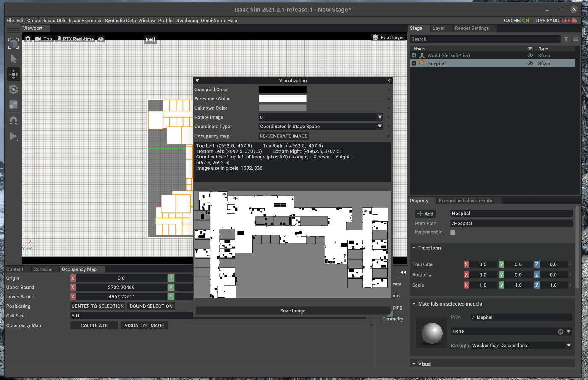This screenshot has width=588, height=380.
Task: Click the eye icon in Stage column header
Action: click(530, 49)
